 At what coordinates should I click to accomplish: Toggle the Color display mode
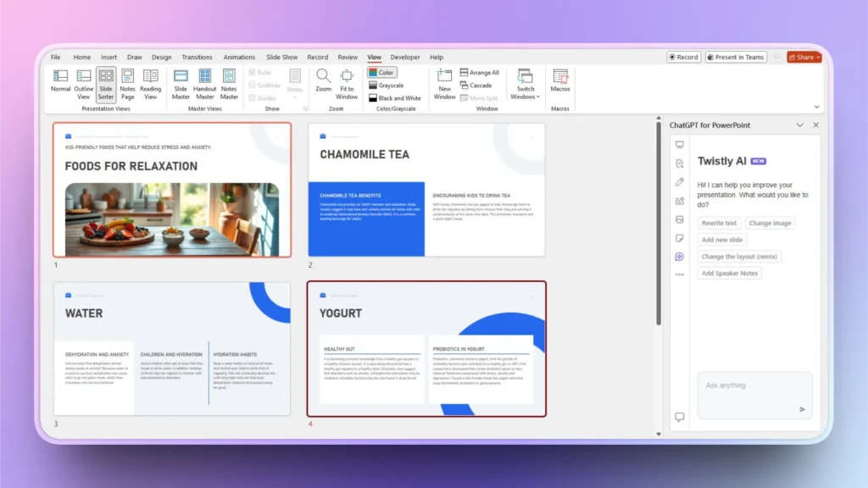[x=381, y=72]
